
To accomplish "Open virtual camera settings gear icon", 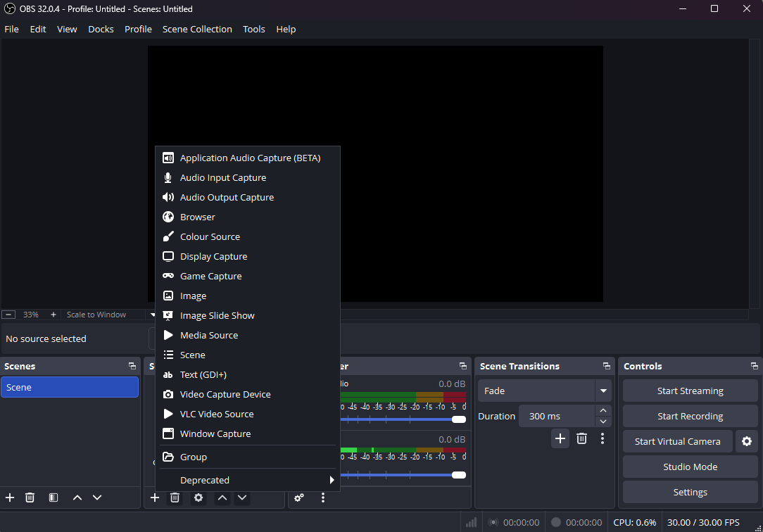I will pyautogui.click(x=746, y=441).
